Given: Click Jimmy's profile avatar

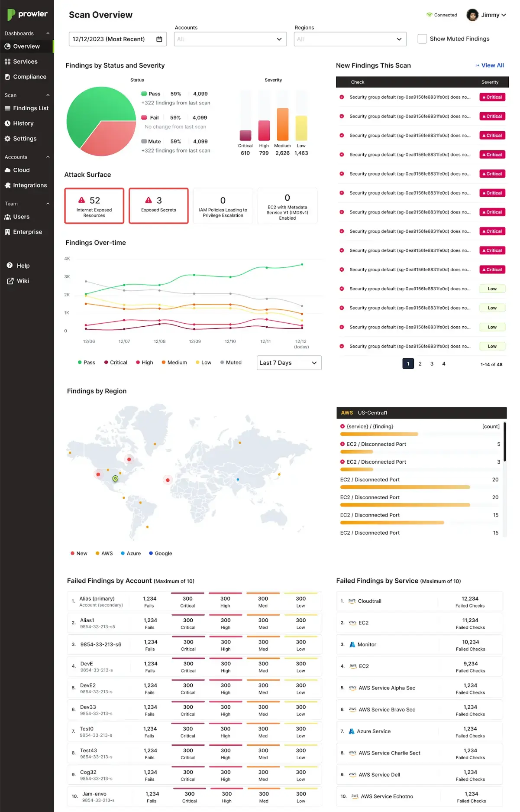Looking at the screenshot, I should (x=472, y=15).
